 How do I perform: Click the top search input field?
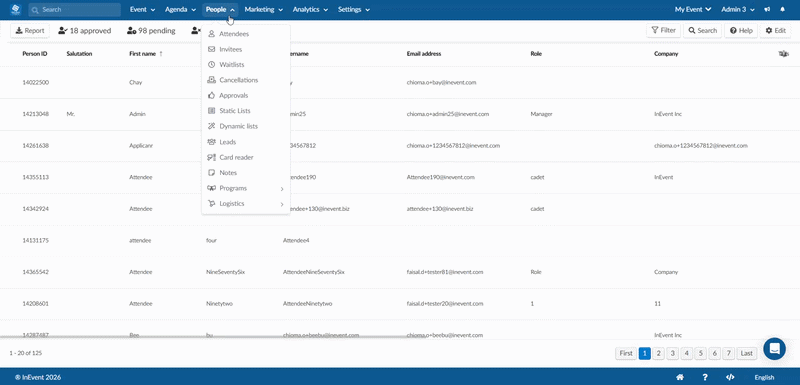tap(74, 10)
